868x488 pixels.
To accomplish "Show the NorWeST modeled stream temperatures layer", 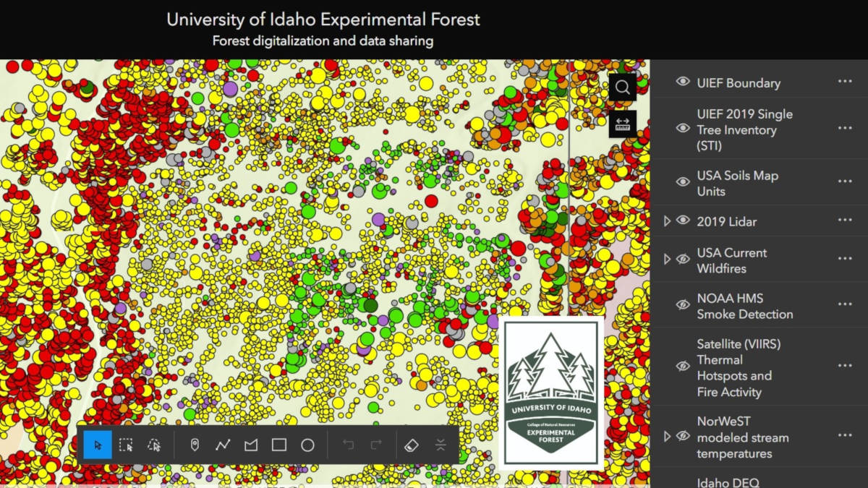I will pyautogui.click(x=683, y=436).
